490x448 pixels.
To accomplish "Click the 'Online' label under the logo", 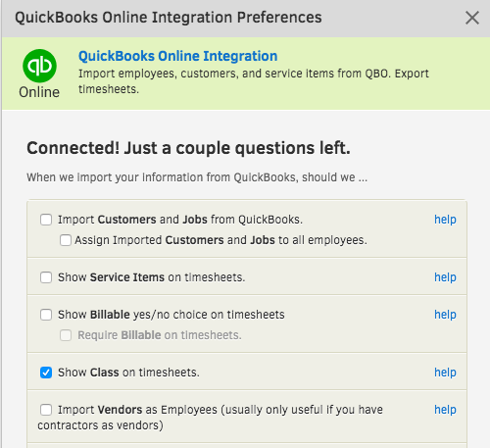I will (39, 92).
